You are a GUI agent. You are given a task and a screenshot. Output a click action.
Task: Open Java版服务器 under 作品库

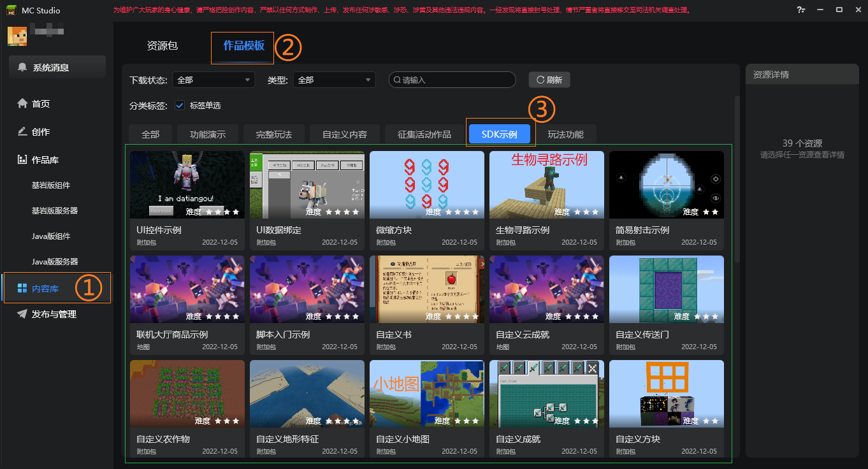pyautogui.click(x=55, y=262)
